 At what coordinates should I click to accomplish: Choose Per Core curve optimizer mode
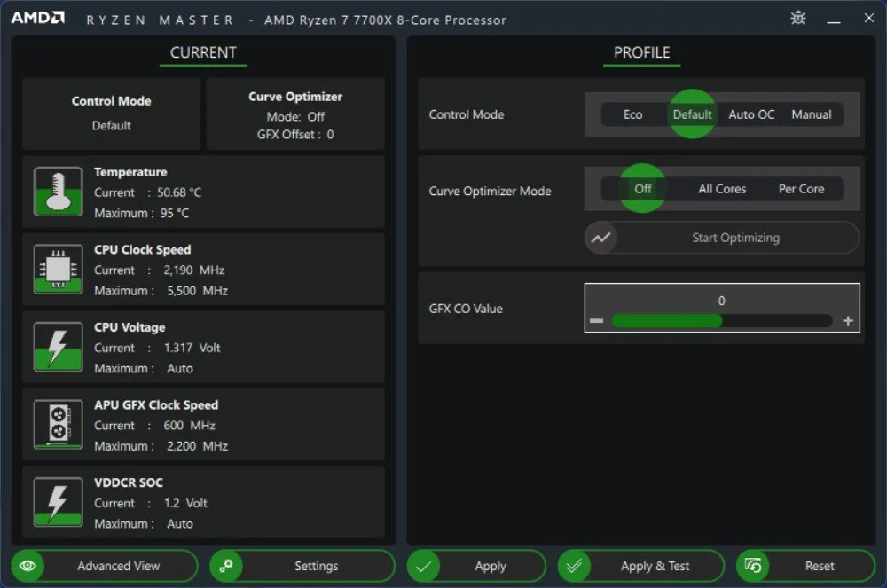pos(801,189)
